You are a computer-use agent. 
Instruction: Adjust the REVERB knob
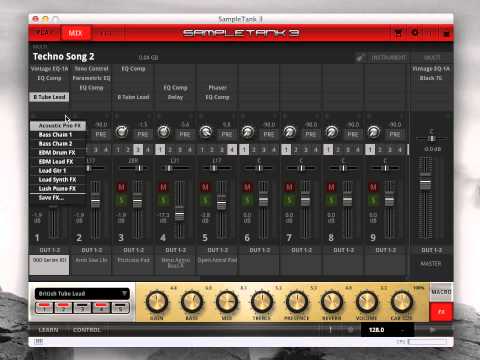(332, 301)
